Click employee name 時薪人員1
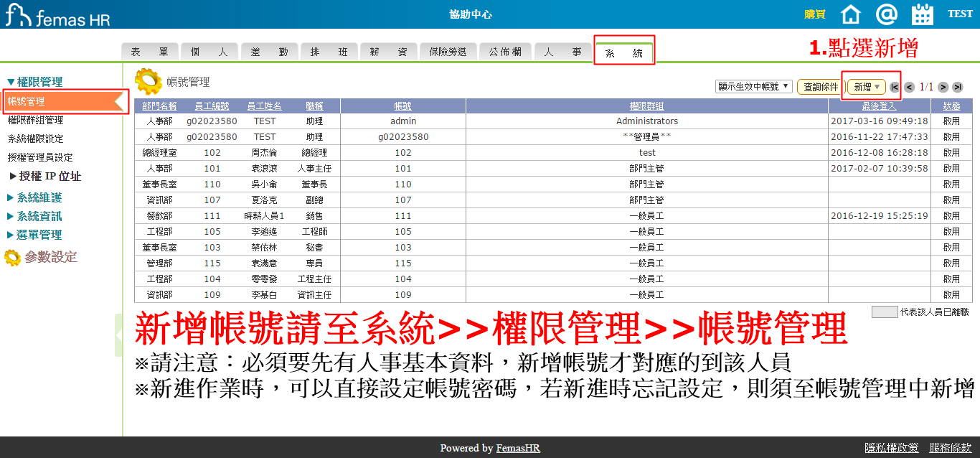 coord(264,216)
